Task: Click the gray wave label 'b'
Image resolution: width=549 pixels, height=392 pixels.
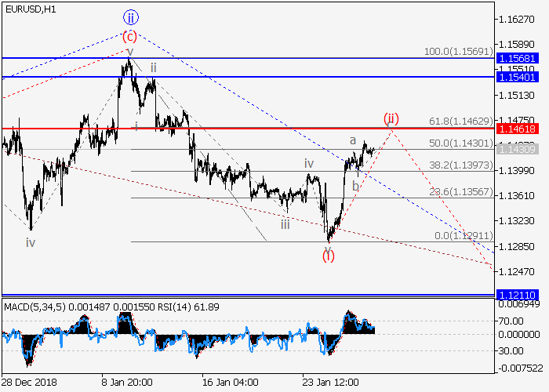Action: 355,186
